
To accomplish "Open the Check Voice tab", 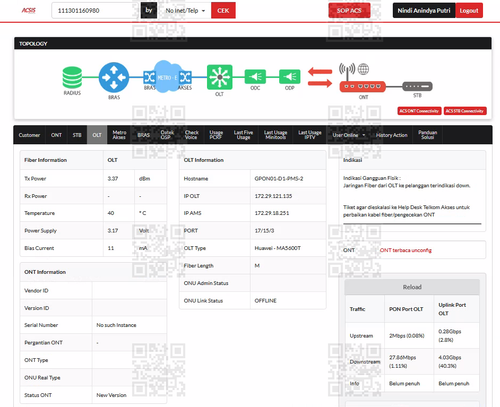I will [192, 135].
